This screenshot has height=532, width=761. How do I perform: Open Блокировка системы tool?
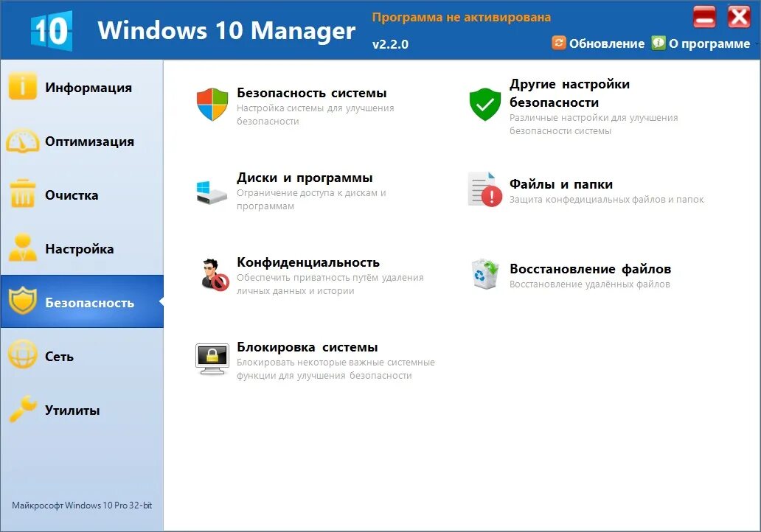click(x=307, y=347)
